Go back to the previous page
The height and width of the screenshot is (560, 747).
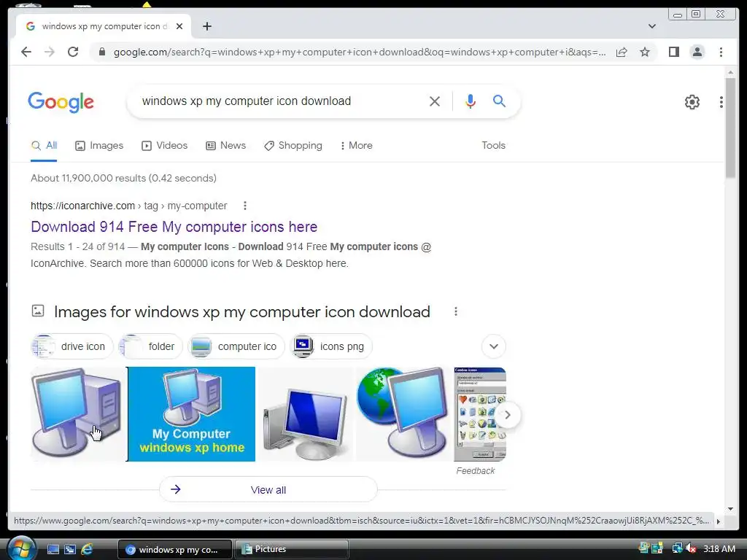[x=26, y=52]
